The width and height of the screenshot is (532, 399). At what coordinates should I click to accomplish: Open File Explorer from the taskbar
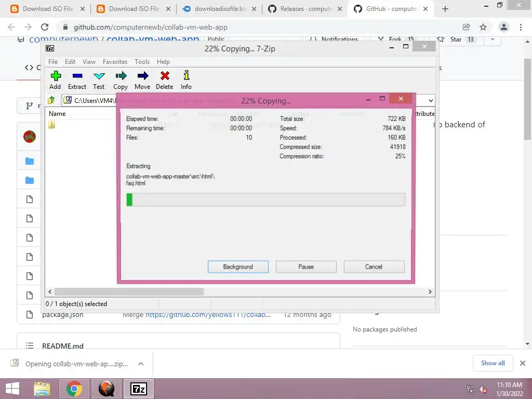[x=42, y=389]
